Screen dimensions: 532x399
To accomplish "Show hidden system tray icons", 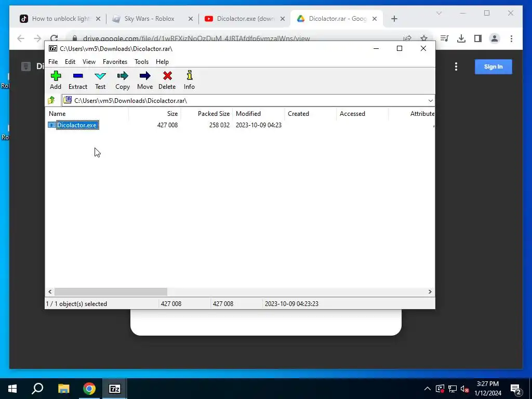I will (x=428, y=389).
